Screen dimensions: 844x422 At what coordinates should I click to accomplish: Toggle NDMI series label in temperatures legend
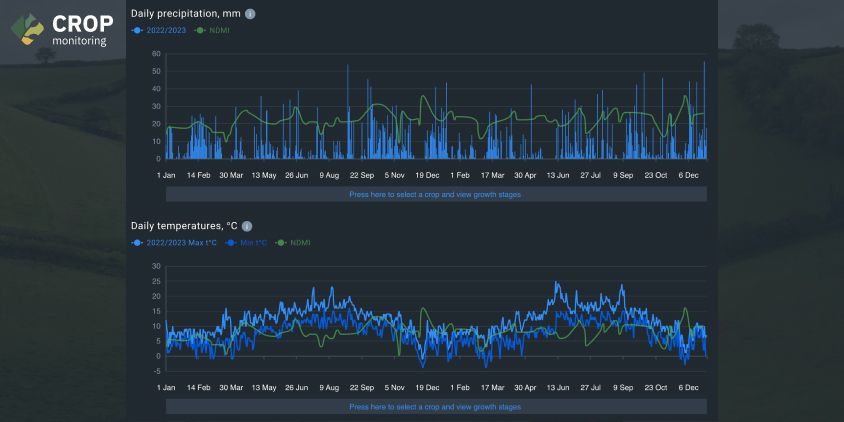pos(300,243)
